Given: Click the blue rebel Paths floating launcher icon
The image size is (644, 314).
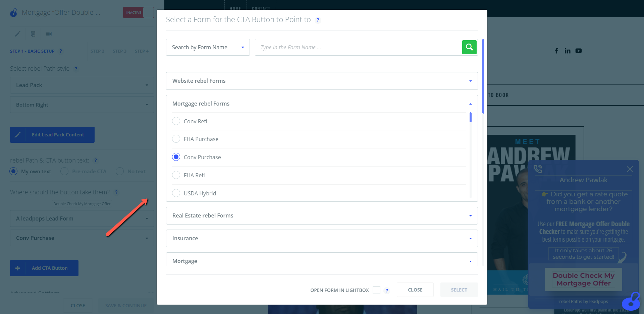Looking at the screenshot, I should coord(631,301).
